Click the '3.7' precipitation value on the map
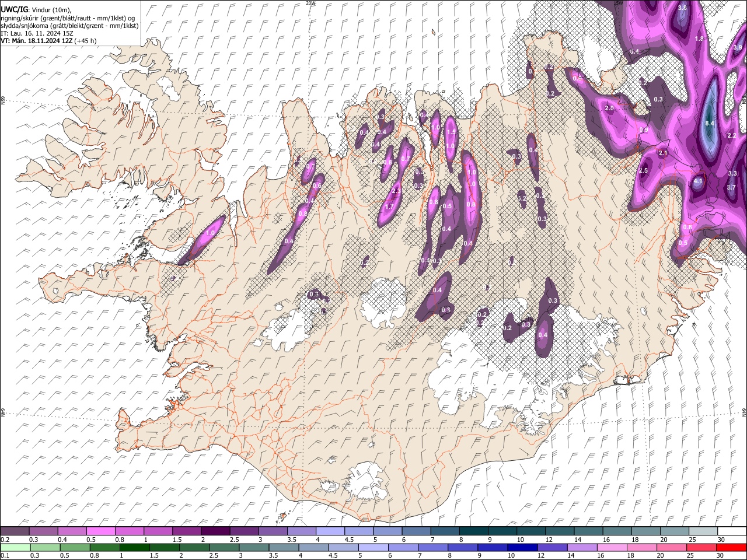The width and height of the screenshot is (747, 560). 731,187
